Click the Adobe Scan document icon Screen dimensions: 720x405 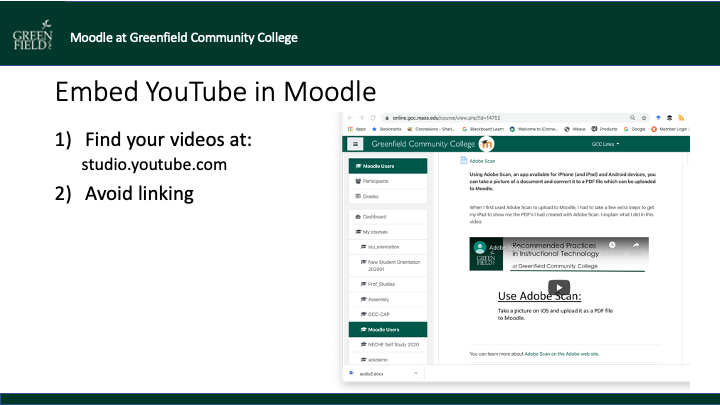(x=463, y=160)
